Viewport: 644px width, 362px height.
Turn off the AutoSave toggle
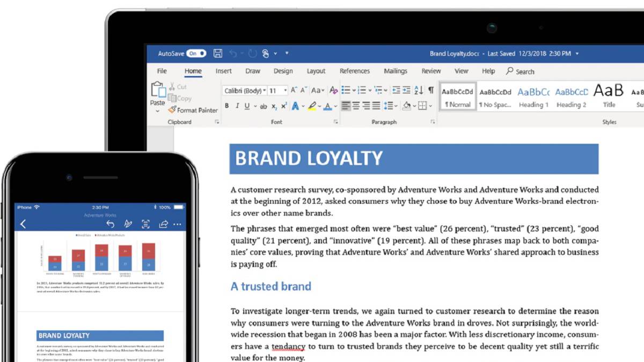pos(196,54)
